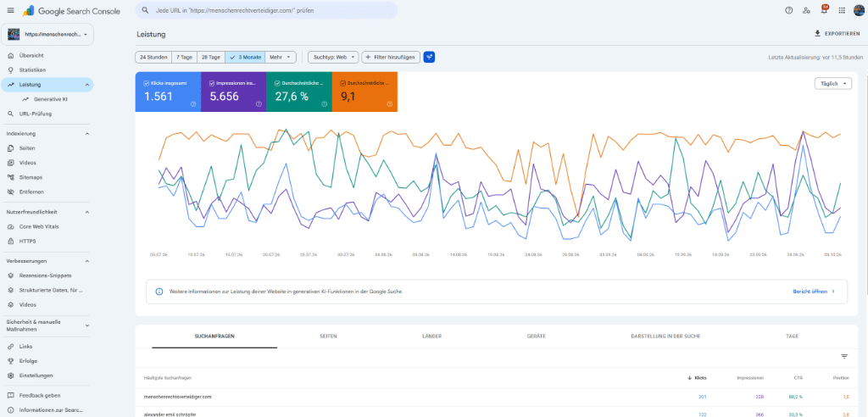Screen dimensions: 868x417
Task: Open the Mehr date range dropdown
Action: (281, 57)
